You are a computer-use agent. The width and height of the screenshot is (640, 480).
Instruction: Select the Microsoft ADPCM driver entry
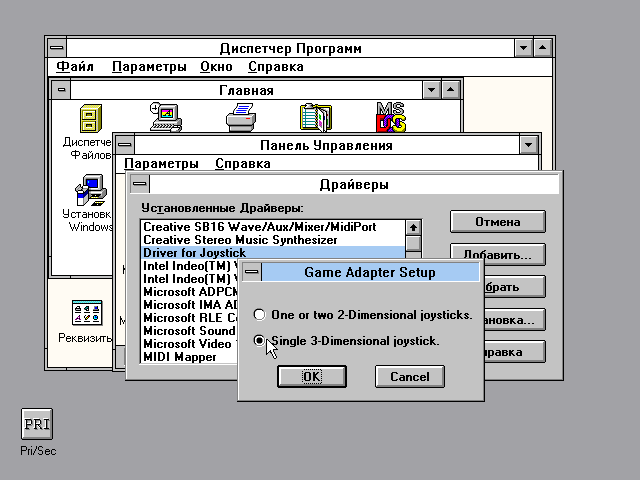point(189,291)
